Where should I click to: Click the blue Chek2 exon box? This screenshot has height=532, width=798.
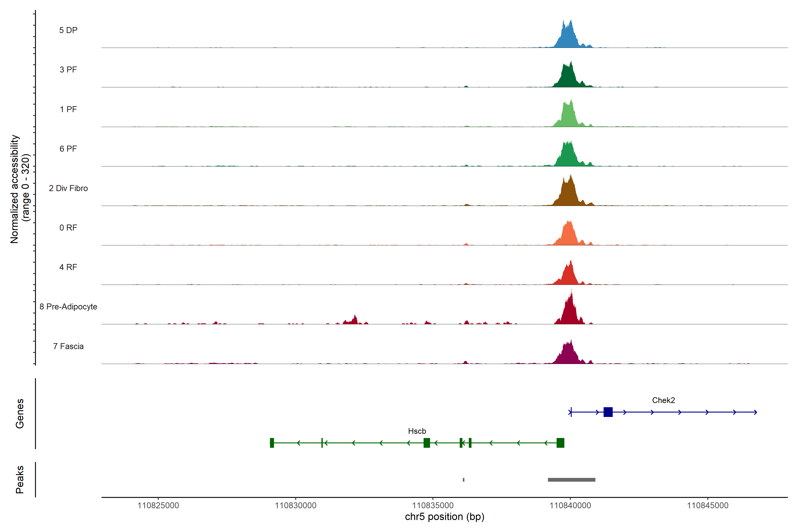(x=608, y=412)
